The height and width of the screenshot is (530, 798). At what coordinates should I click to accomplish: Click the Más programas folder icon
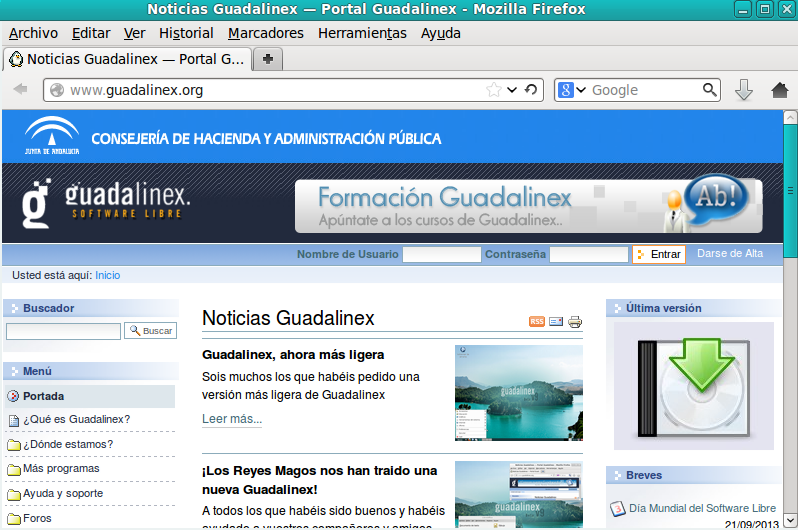tap(14, 469)
